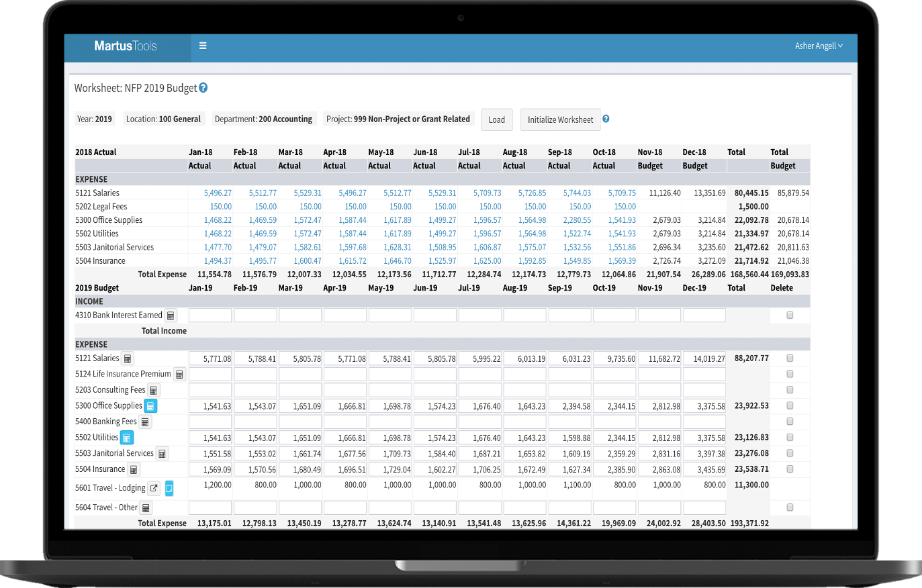
Task: Click the Jan-19 input cell for 5124 Life Insurance Premium
Action: coord(210,374)
